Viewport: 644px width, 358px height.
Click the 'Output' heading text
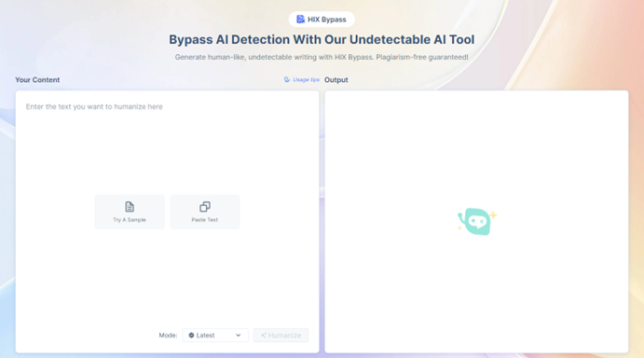[x=336, y=80]
